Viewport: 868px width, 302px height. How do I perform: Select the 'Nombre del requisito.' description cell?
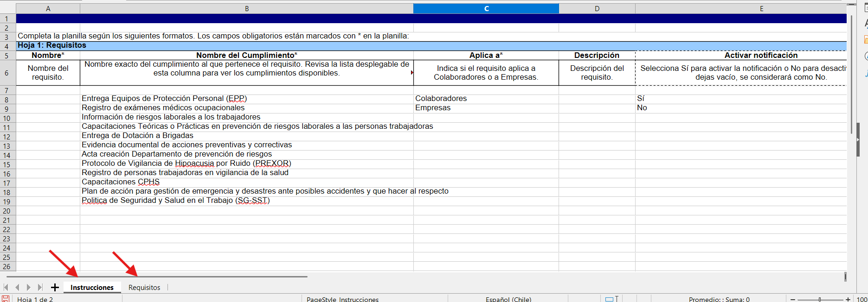tap(48, 73)
